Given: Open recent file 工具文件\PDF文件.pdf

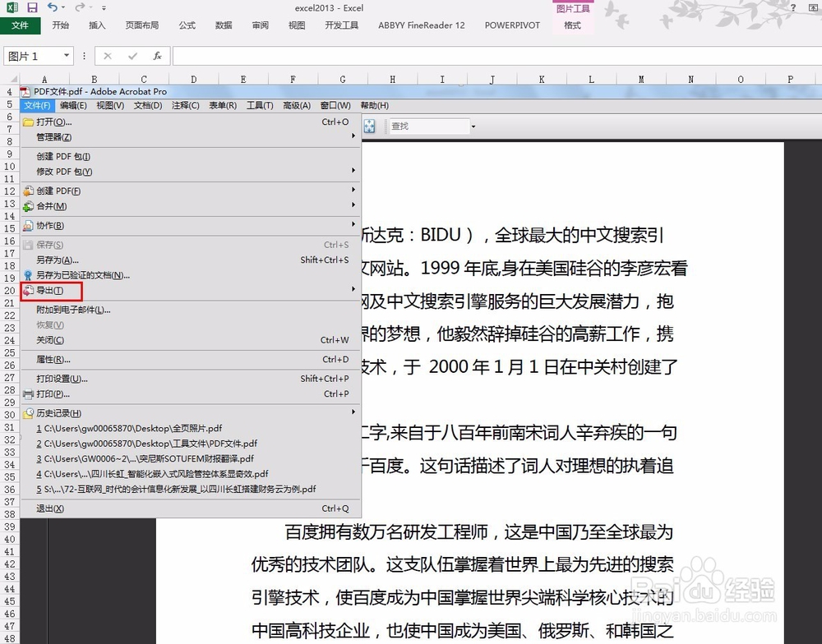Looking at the screenshot, I should click(x=191, y=444).
